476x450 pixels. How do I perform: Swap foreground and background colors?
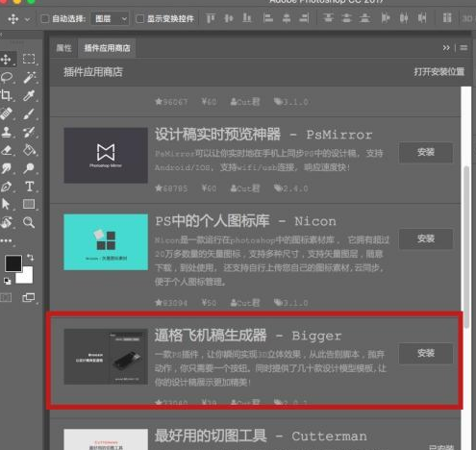pos(30,257)
